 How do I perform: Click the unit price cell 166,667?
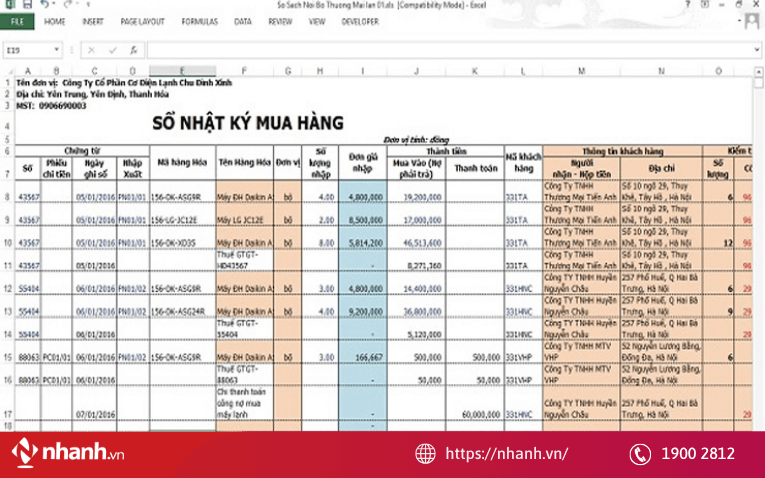coord(362,352)
